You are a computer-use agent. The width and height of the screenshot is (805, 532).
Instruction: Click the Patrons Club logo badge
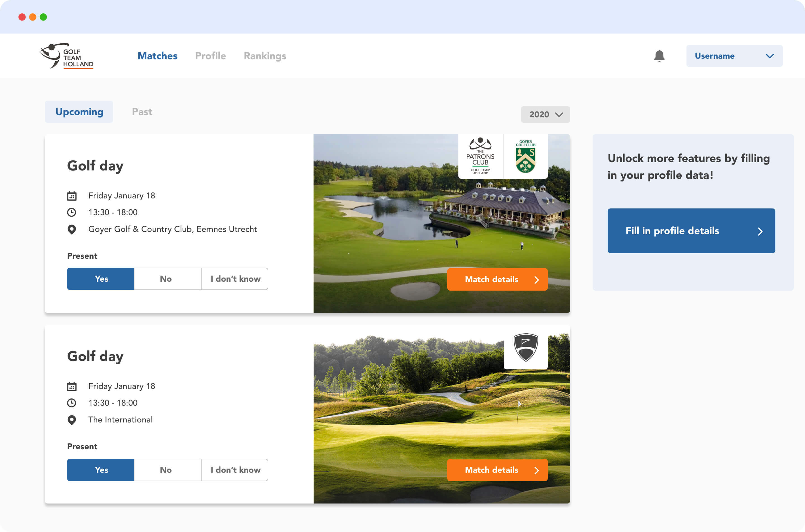tap(480, 156)
